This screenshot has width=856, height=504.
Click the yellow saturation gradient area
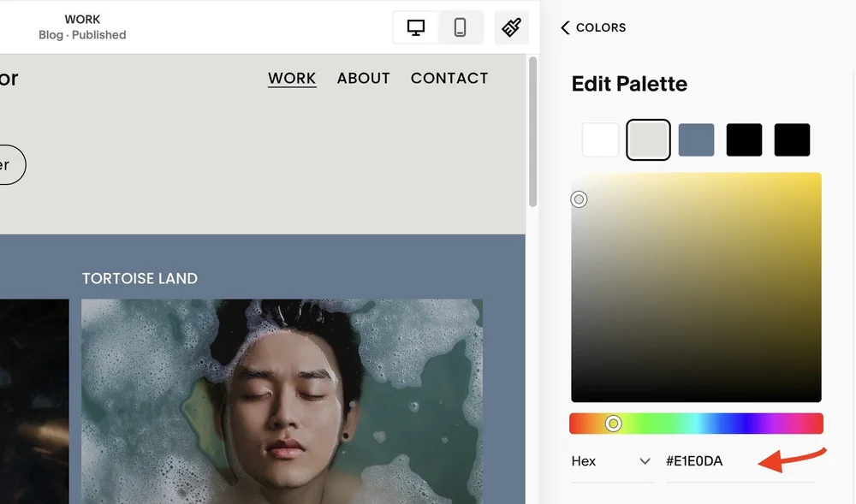[x=696, y=288]
